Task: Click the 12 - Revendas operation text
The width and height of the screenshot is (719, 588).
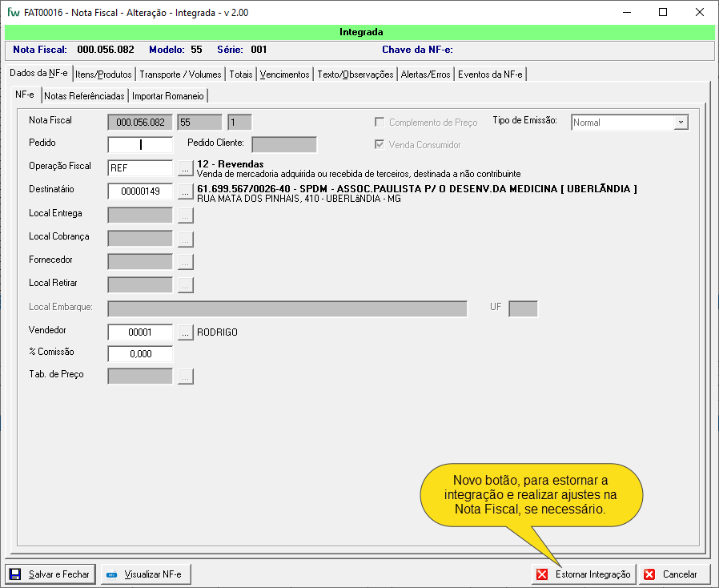Action: tap(230, 163)
